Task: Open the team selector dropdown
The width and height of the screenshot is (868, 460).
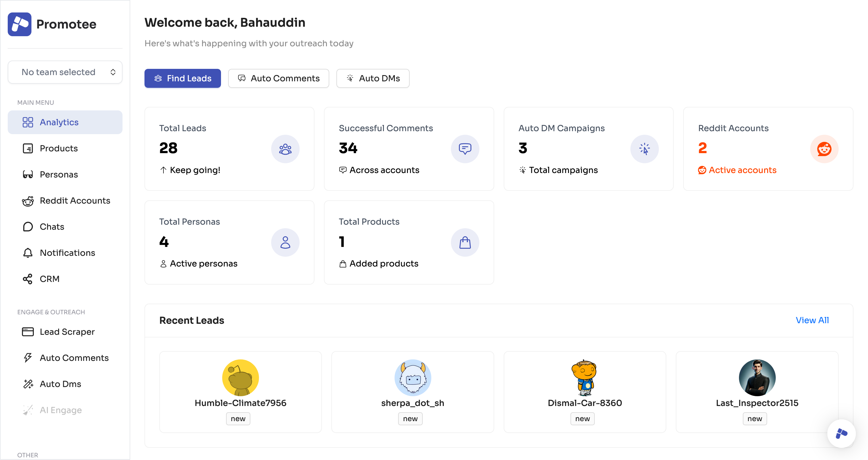Action: (65, 72)
